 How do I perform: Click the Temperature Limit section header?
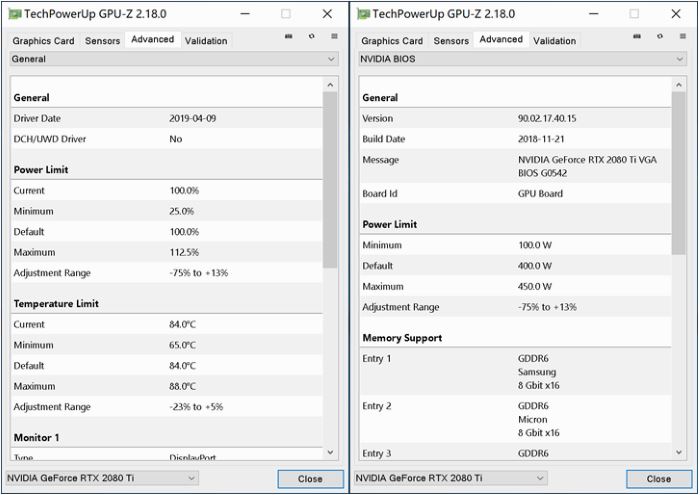point(56,304)
